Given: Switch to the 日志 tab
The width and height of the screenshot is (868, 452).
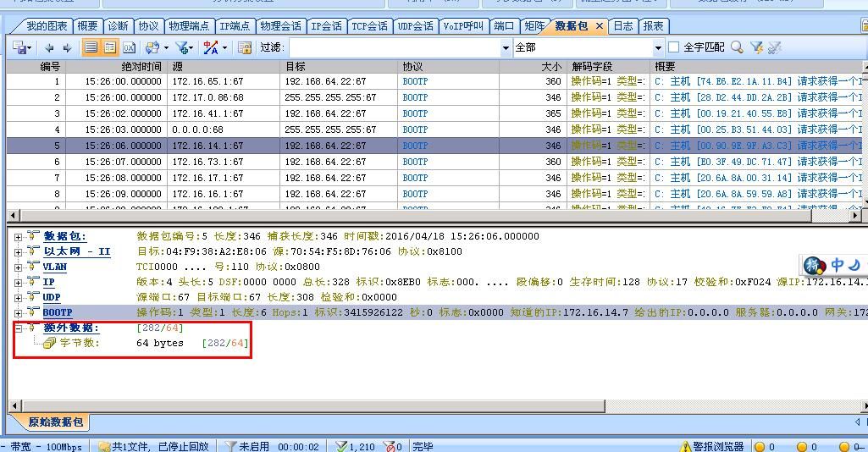Looking at the screenshot, I should (x=622, y=26).
